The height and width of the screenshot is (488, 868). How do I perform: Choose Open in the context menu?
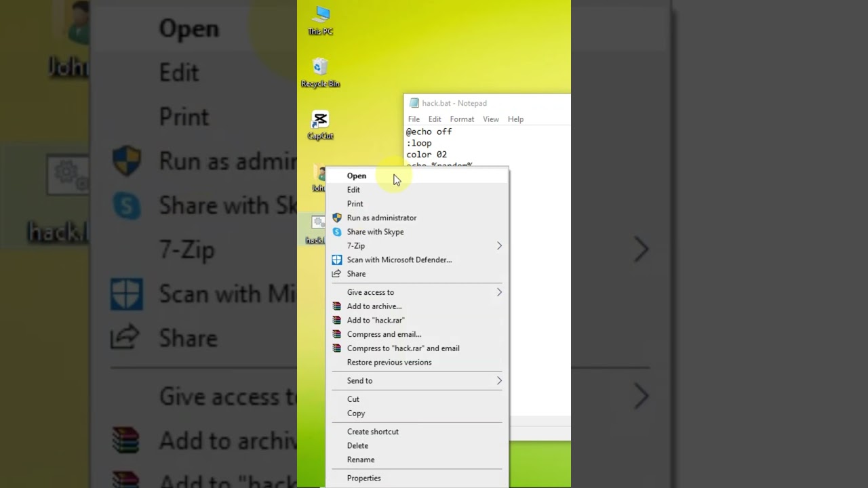click(x=417, y=176)
